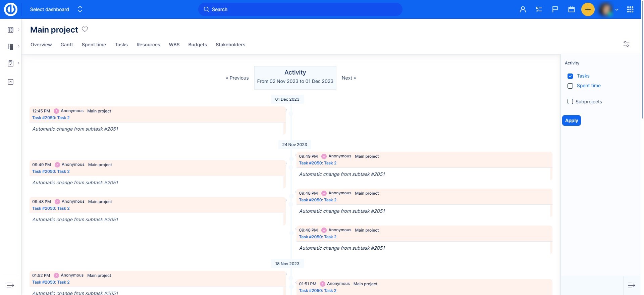Uncheck the Tasks activity checkbox
644x295 pixels.
pyautogui.click(x=570, y=76)
